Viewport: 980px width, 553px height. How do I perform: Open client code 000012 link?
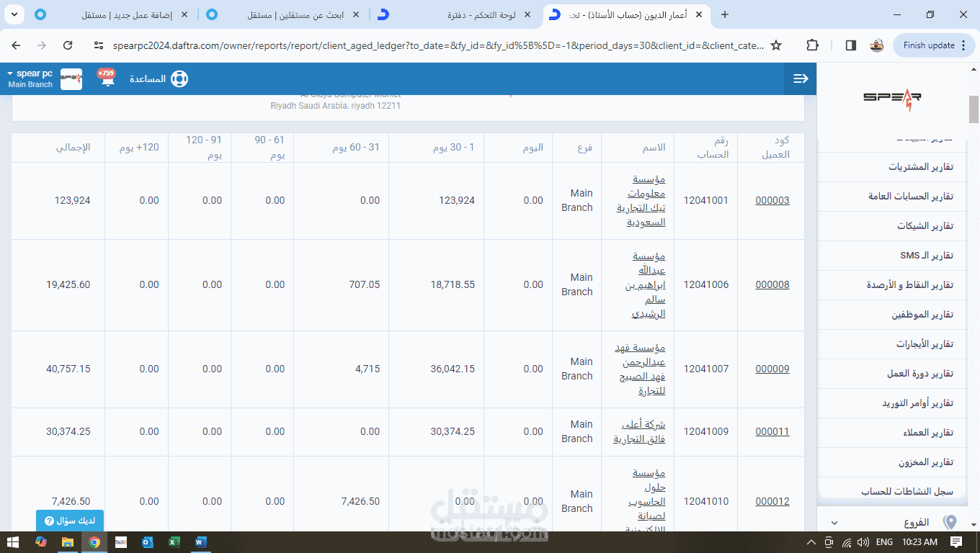(x=772, y=501)
